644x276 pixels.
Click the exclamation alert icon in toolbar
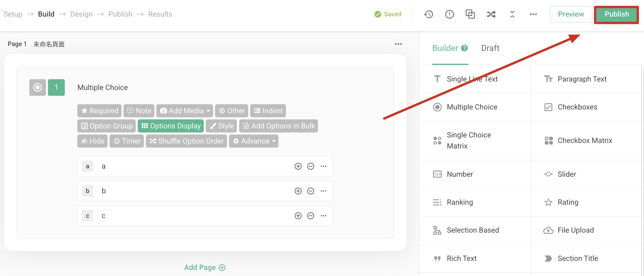[x=449, y=14]
